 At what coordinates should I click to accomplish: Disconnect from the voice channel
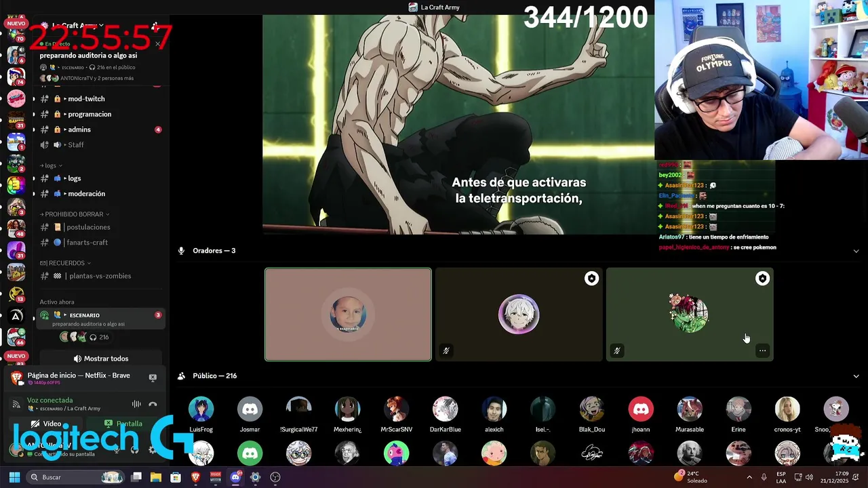tap(153, 404)
